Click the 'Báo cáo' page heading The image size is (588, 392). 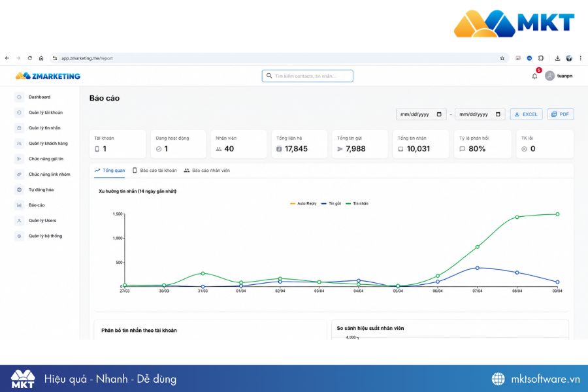105,98
